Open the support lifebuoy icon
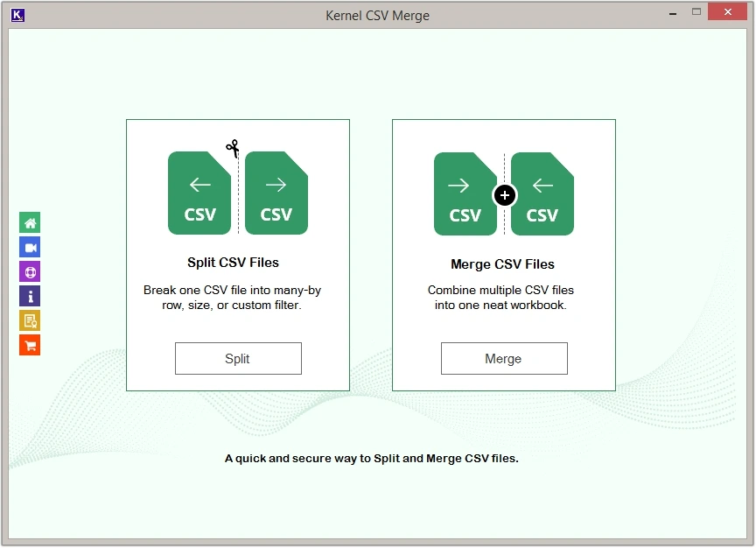This screenshot has height=548, width=756. coord(30,272)
